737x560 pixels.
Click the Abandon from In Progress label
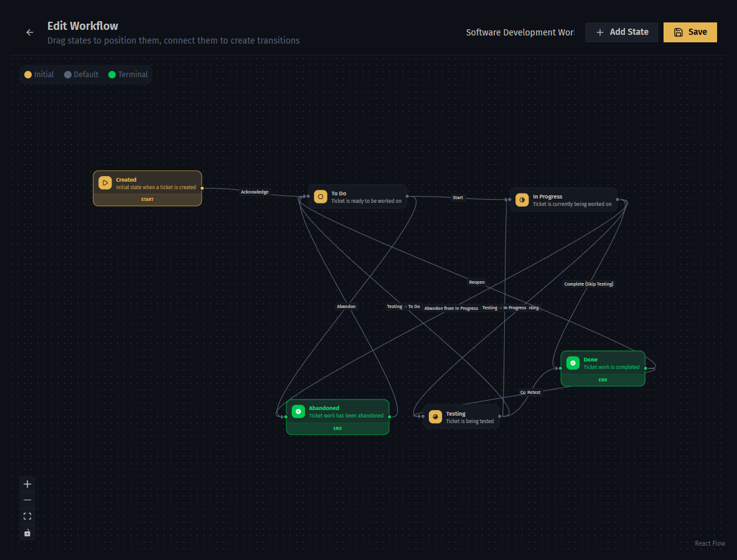(x=451, y=309)
